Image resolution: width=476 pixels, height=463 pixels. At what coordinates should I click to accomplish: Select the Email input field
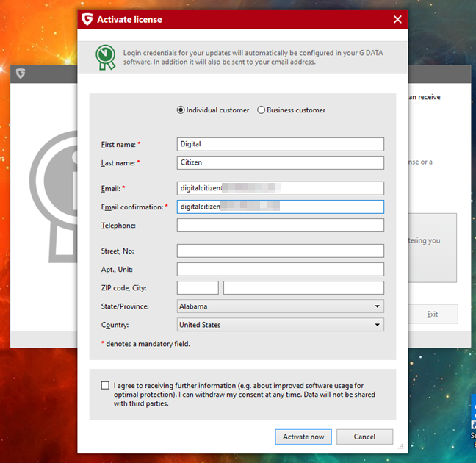pyautogui.click(x=280, y=188)
